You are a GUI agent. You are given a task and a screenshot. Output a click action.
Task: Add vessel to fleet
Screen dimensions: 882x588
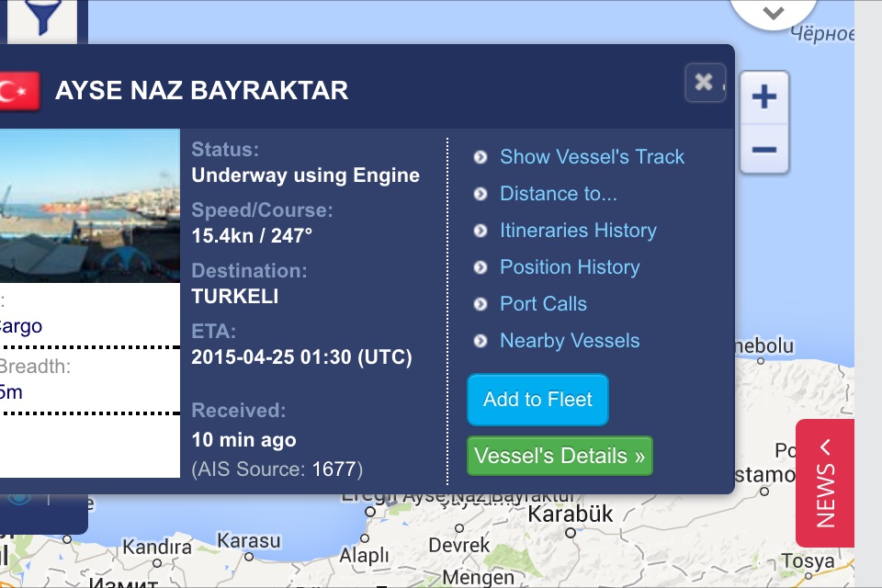(537, 400)
